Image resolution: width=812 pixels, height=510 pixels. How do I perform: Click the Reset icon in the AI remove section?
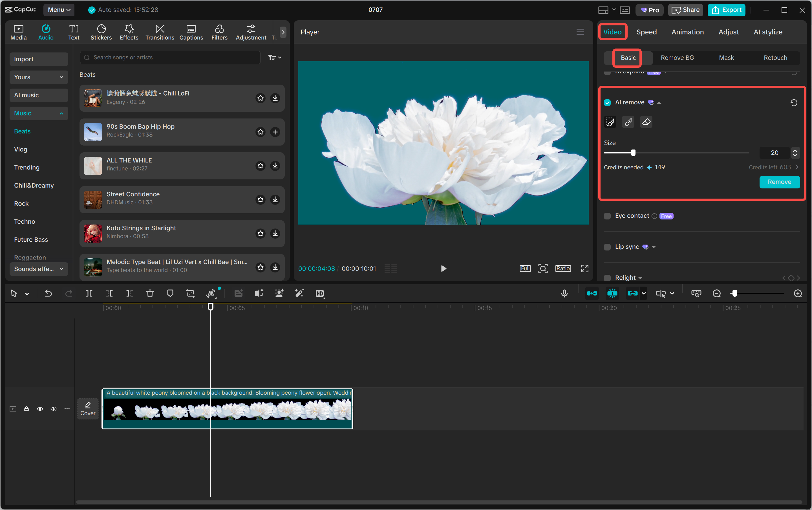point(794,103)
